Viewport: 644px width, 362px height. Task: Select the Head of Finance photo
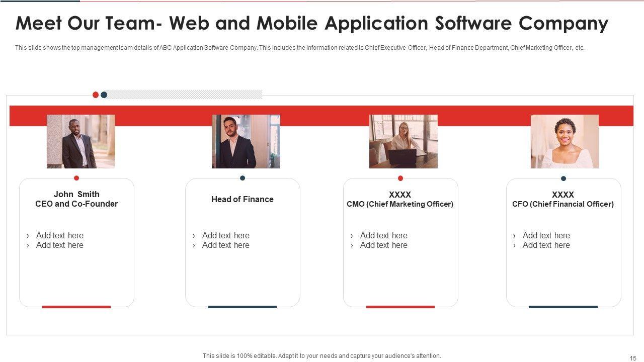246,141
